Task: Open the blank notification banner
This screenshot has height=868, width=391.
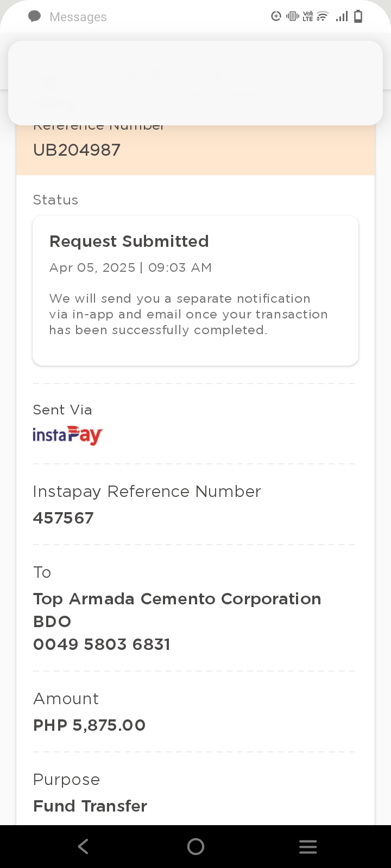Action: click(x=195, y=83)
